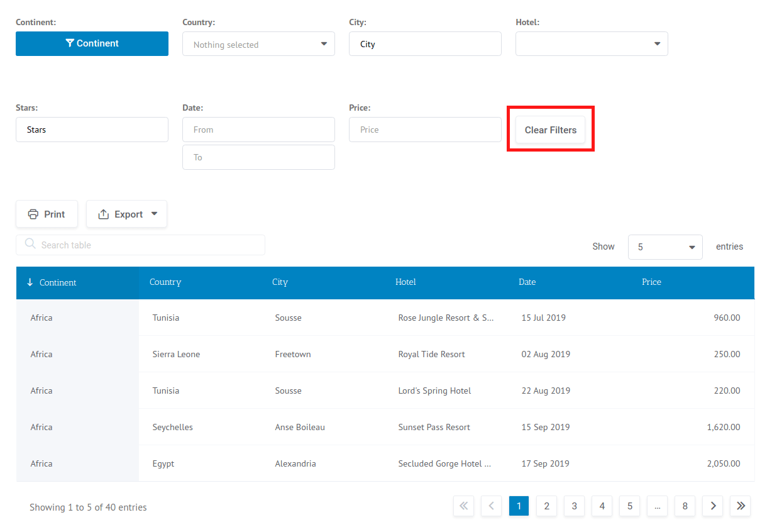This screenshot has width=772, height=532.
Task: Select page 5 in the pagination bar
Action: pyautogui.click(x=629, y=506)
